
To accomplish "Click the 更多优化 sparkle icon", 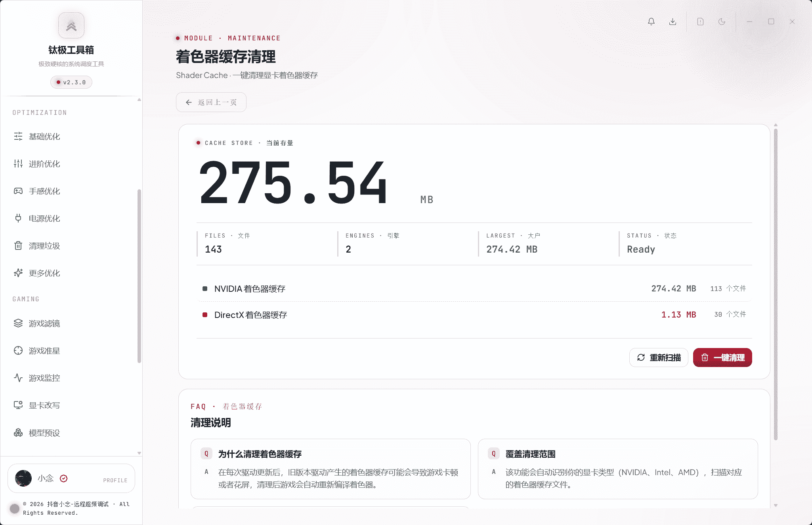I will (x=18, y=273).
